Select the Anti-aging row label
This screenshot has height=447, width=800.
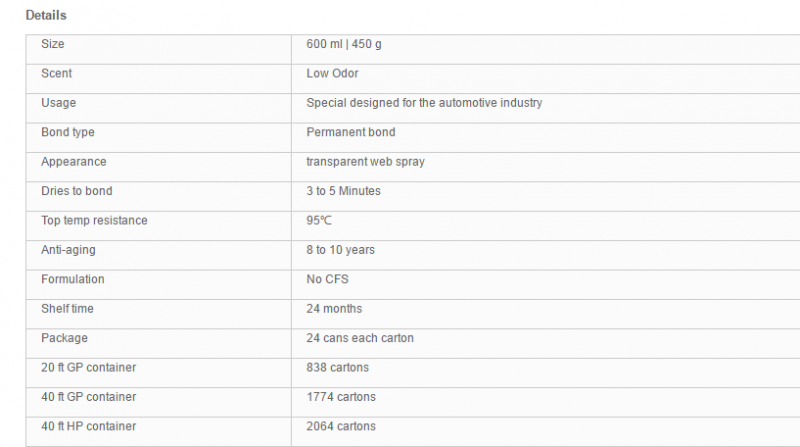[x=68, y=250]
